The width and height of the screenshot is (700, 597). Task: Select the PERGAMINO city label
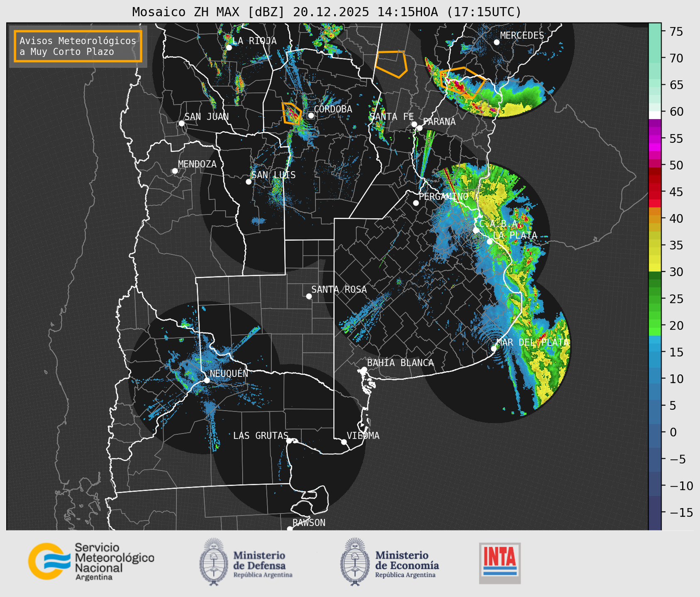(x=444, y=196)
